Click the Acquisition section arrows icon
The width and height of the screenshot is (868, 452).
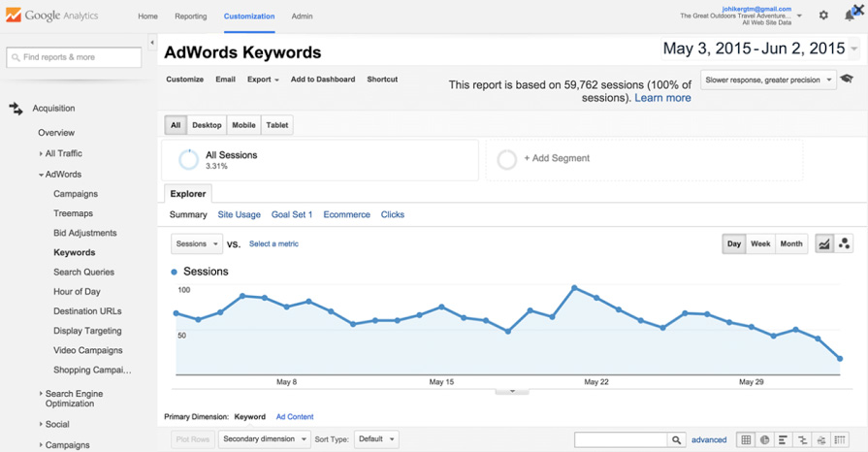16,109
